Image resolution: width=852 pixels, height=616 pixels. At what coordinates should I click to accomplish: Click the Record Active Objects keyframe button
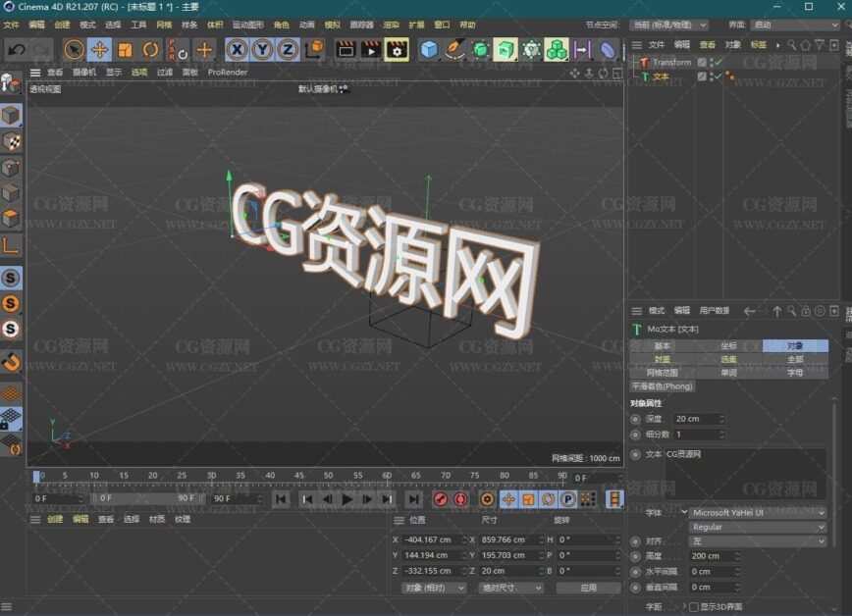(441, 499)
